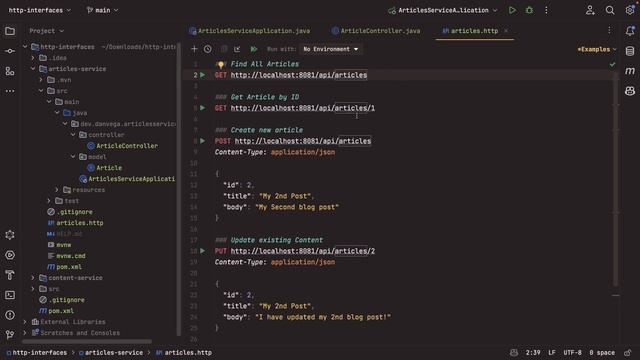Collapse the controller package
640x360 pixels.
[x=73, y=135]
